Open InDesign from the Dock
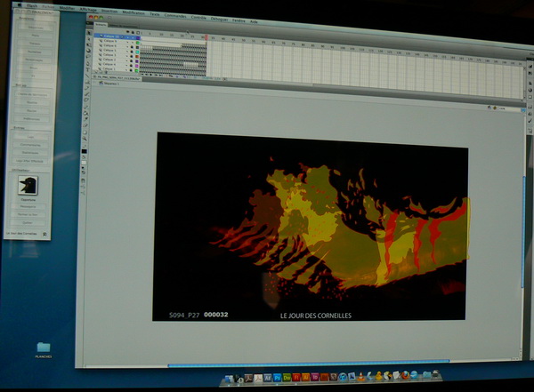 [315, 377]
